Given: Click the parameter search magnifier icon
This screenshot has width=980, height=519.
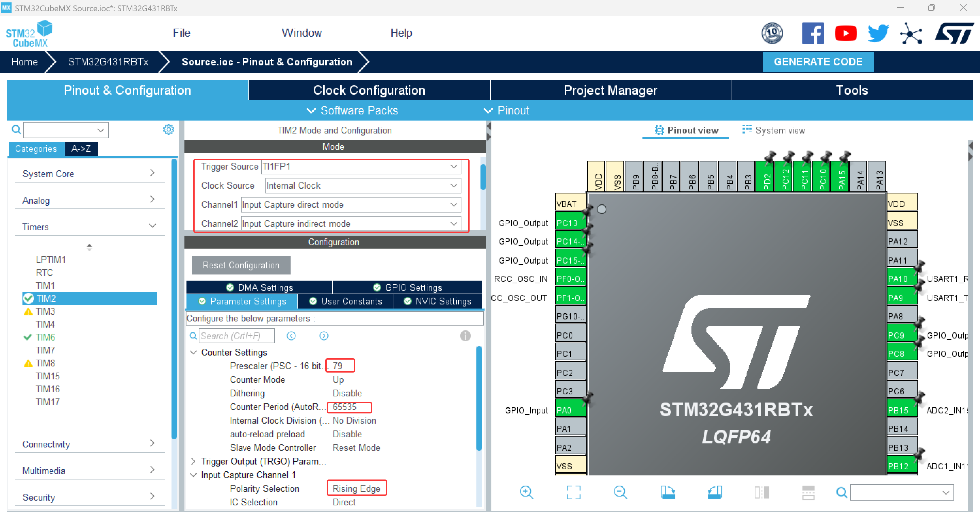Looking at the screenshot, I should pyautogui.click(x=193, y=335).
